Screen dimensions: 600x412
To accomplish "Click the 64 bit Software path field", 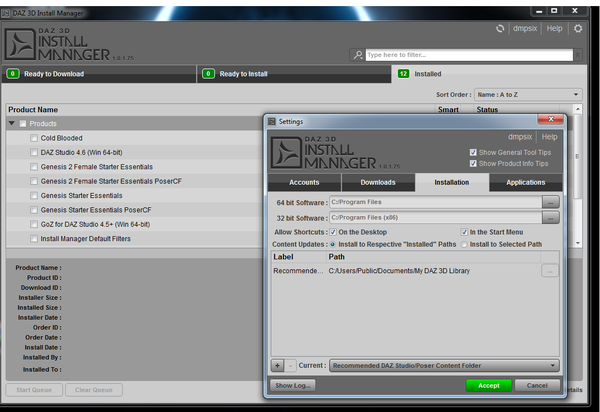I will click(x=436, y=202).
